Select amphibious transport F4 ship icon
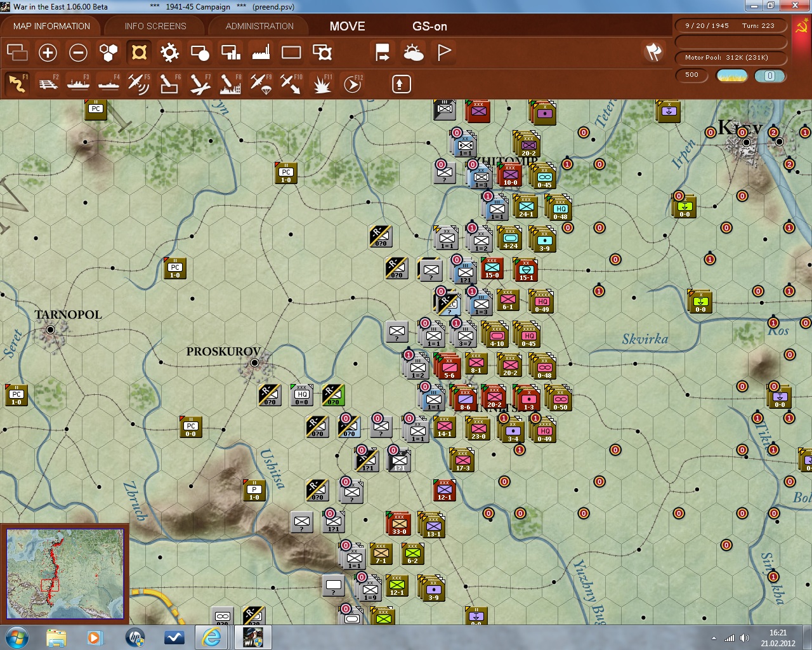 click(108, 83)
